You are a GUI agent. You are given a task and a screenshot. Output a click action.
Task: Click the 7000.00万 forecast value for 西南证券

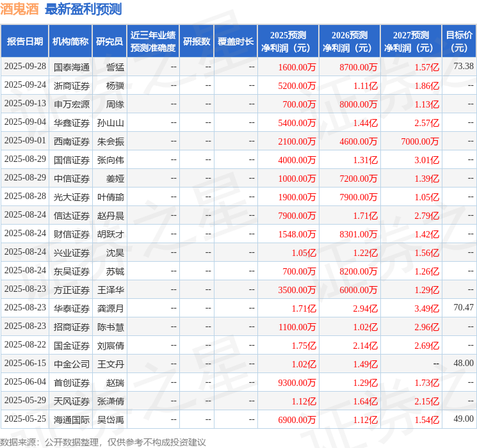pos(420,141)
